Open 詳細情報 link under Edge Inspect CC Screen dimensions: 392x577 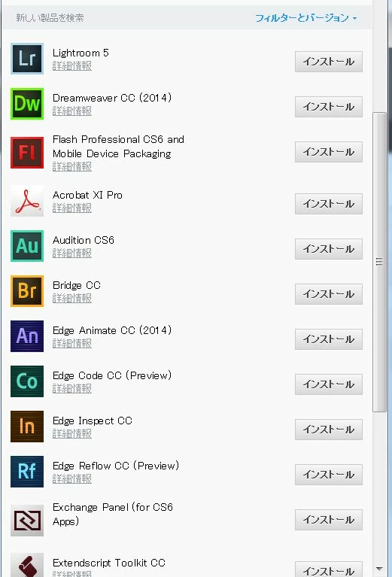click(72, 433)
